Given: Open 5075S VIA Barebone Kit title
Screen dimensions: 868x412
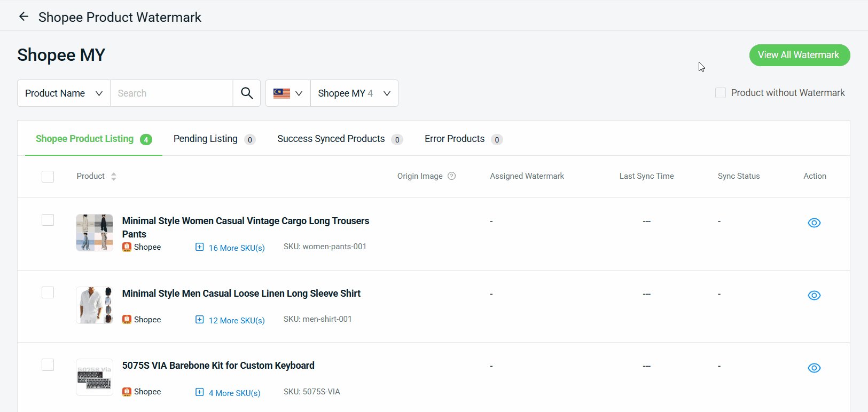Looking at the screenshot, I should [x=218, y=366].
